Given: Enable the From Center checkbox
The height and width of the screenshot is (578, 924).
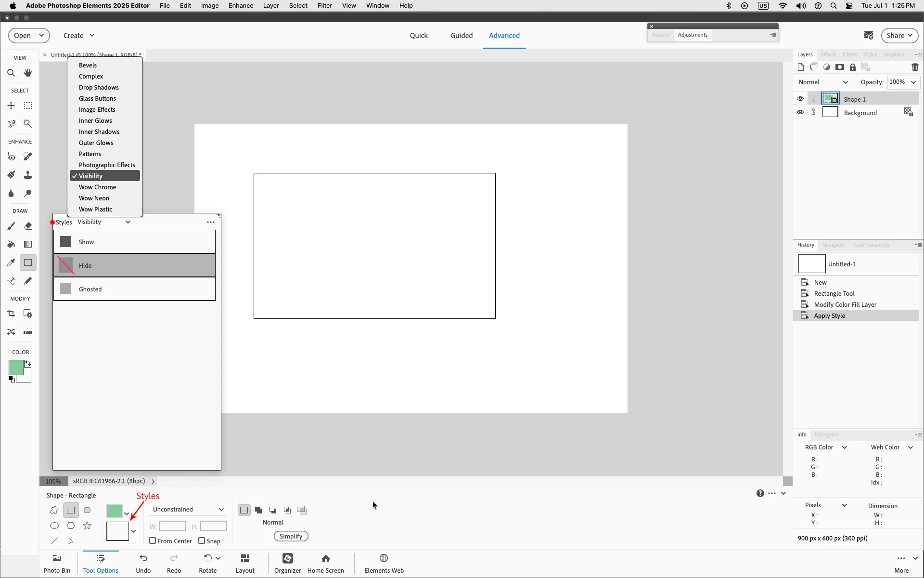Looking at the screenshot, I should [153, 541].
